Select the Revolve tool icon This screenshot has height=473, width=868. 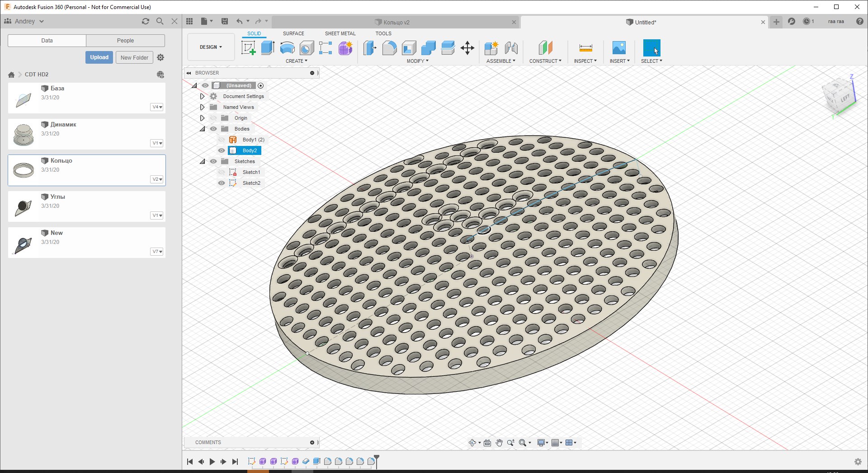coord(287,48)
